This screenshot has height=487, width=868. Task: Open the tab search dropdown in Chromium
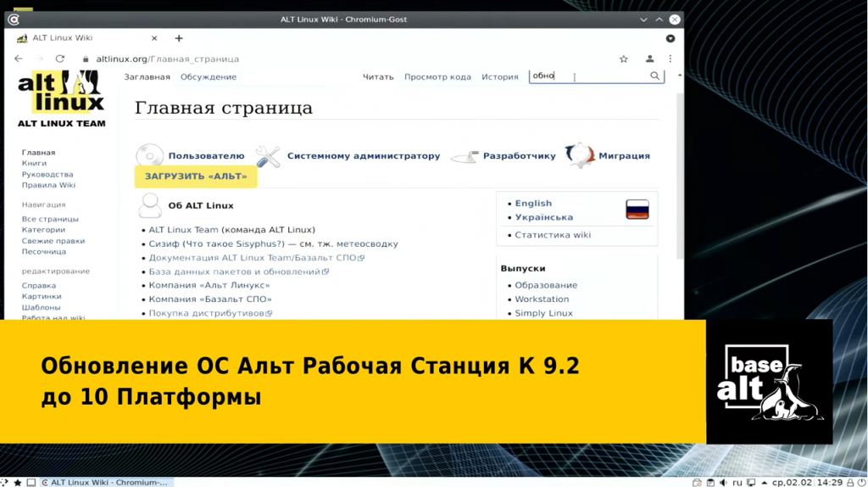[x=670, y=38]
